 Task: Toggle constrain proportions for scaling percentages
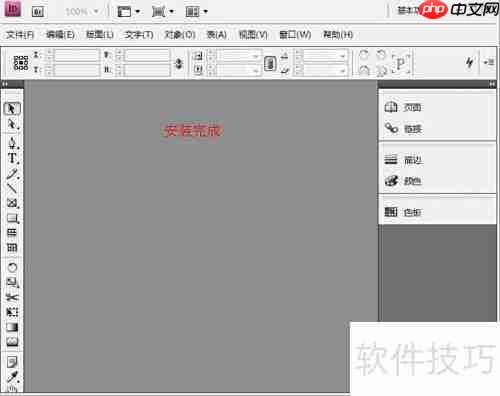click(x=270, y=63)
